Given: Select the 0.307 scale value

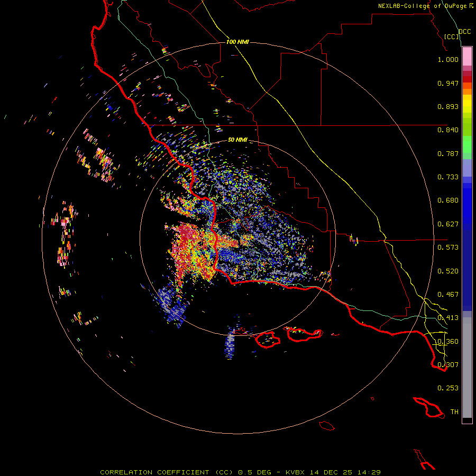Looking at the screenshot, I should pyautogui.click(x=448, y=365).
